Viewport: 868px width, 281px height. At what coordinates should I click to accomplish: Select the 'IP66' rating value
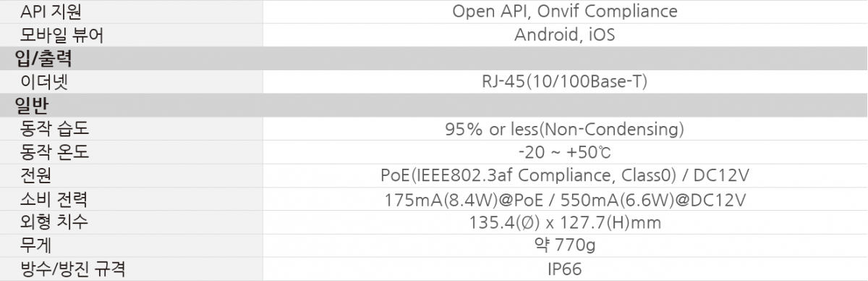(565, 269)
